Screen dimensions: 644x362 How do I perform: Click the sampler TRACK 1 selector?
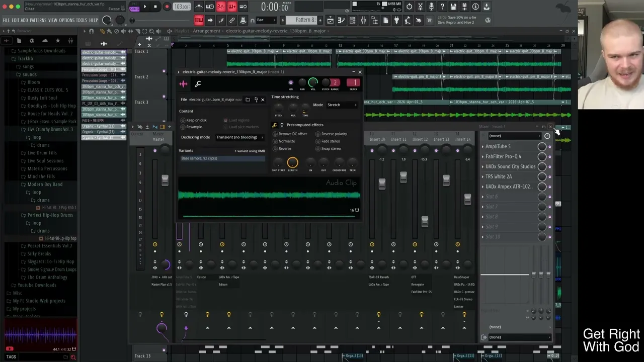click(x=354, y=83)
